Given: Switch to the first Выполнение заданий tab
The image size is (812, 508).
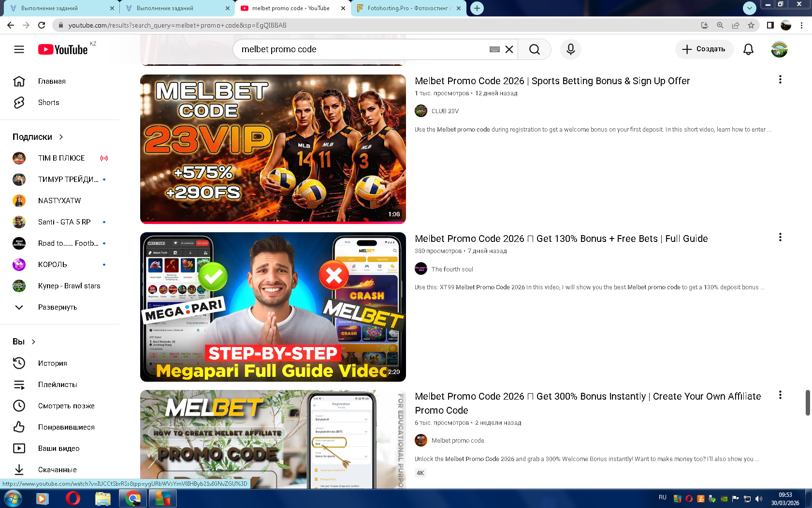Looking at the screenshot, I should [61, 8].
